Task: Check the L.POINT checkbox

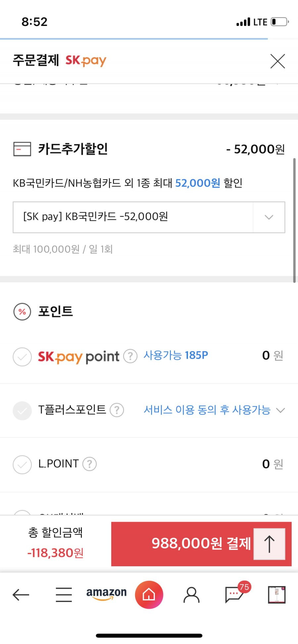Action: point(22,464)
